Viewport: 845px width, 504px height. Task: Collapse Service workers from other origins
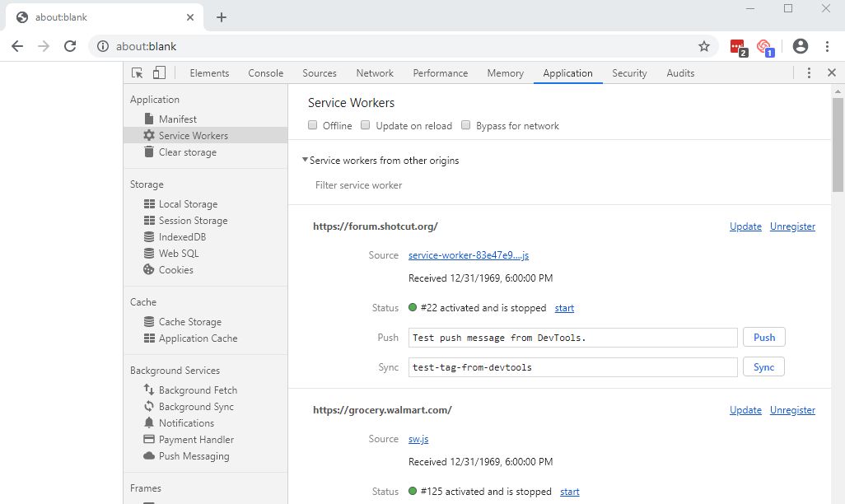coord(304,161)
